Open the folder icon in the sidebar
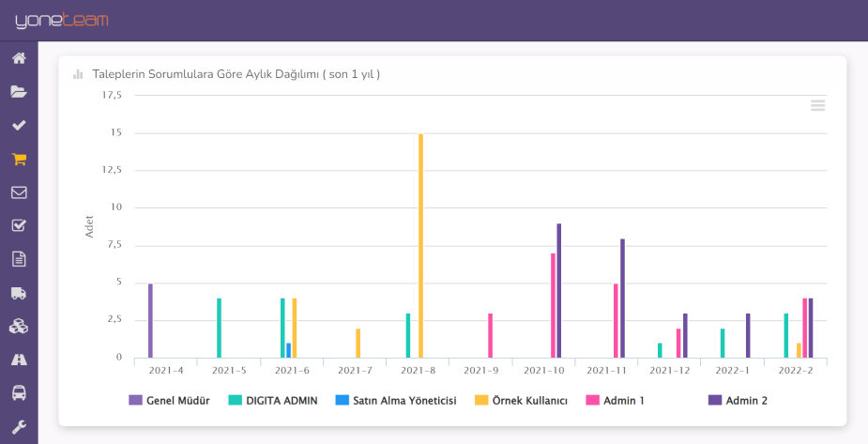Image resolution: width=868 pixels, height=444 pixels. pos(19,92)
